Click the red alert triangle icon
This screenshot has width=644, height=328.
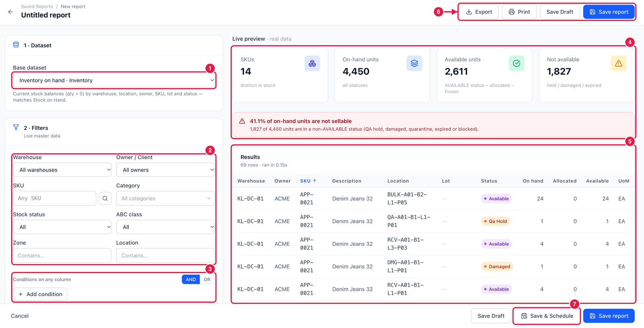click(x=242, y=121)
